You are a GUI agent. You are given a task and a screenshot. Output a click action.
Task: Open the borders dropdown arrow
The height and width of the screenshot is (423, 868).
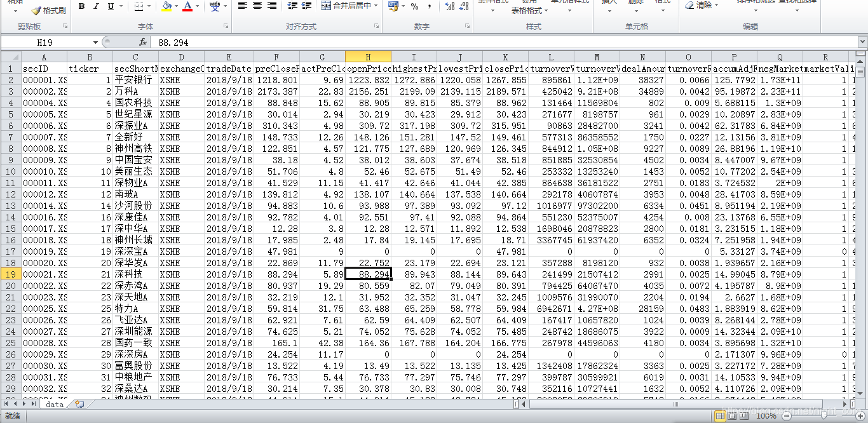click(x=151, y=6)
